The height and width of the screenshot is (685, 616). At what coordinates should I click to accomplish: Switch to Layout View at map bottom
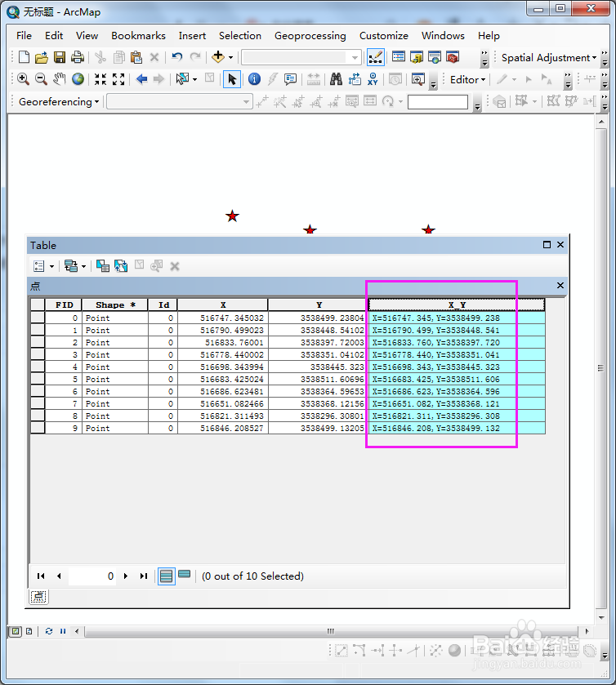29,631
